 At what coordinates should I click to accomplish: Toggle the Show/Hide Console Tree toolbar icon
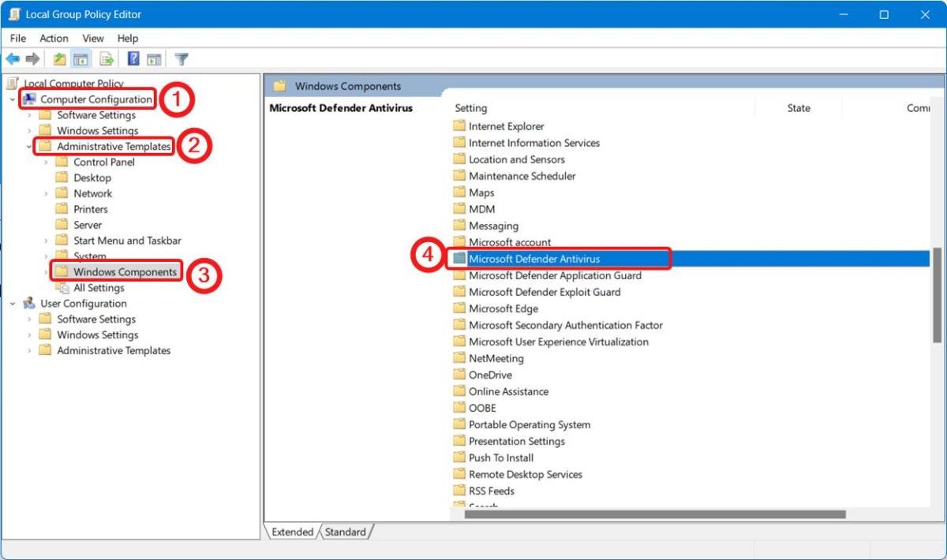coord(80,58)
